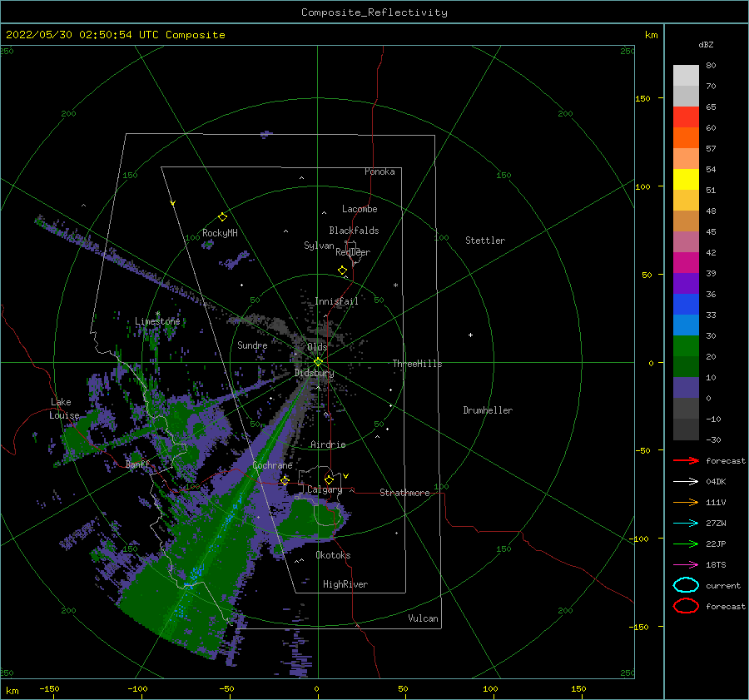The height and width of the screenshot is (700, 749).
Task: Click the magenta 18TS arrow in legend
Action: point(686,565)
